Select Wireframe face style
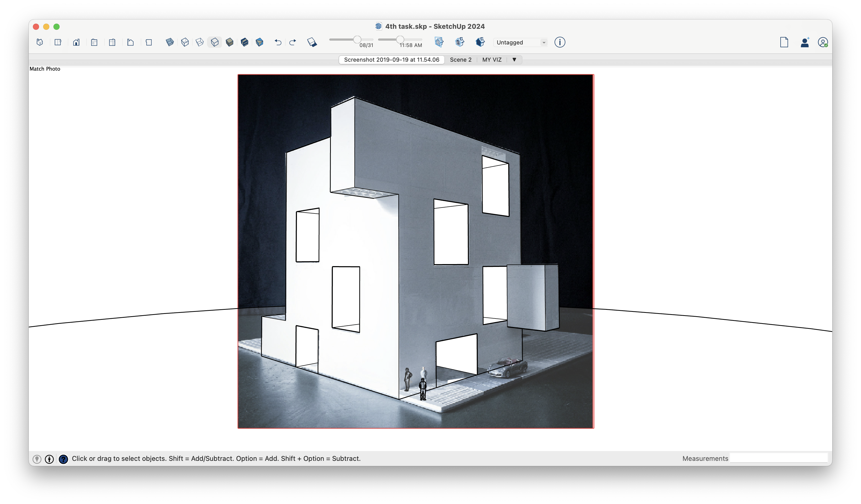Image resolution: width=861 pixels, height=504 pixels. click(200, 42)
